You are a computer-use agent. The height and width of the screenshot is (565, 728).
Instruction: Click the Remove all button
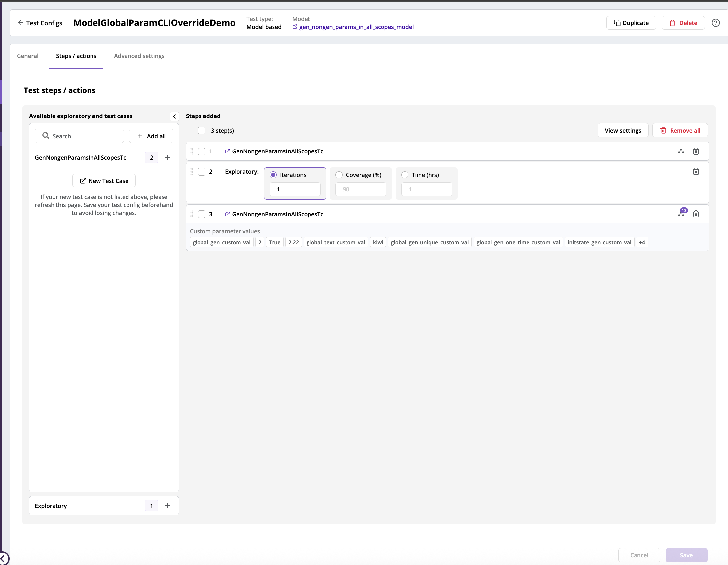click(x=680, y=130)
